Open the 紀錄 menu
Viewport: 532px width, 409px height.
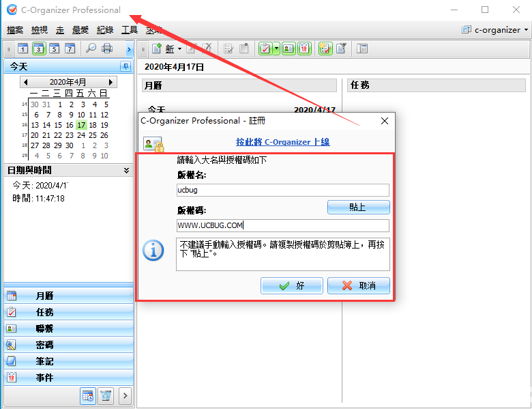105,30
